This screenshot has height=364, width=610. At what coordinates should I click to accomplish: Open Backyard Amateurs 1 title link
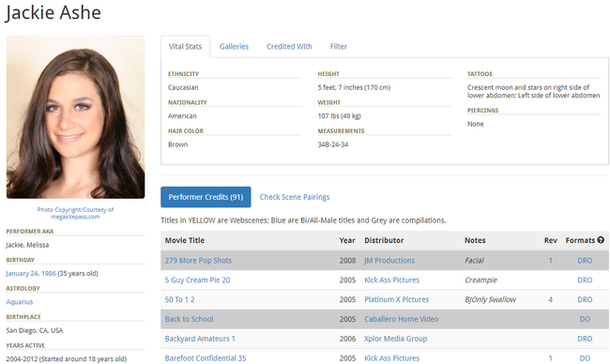point(200,339)
